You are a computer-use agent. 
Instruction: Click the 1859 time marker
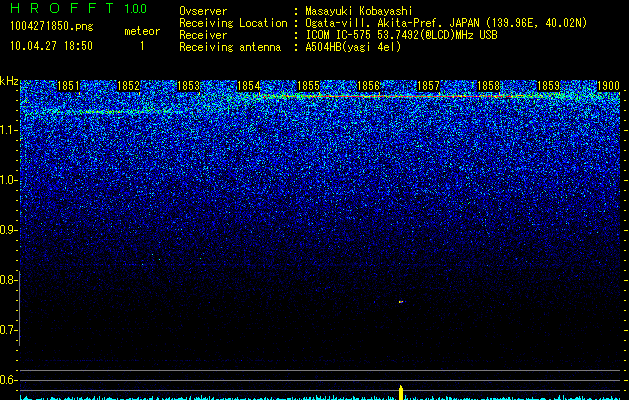click(548, 86)
